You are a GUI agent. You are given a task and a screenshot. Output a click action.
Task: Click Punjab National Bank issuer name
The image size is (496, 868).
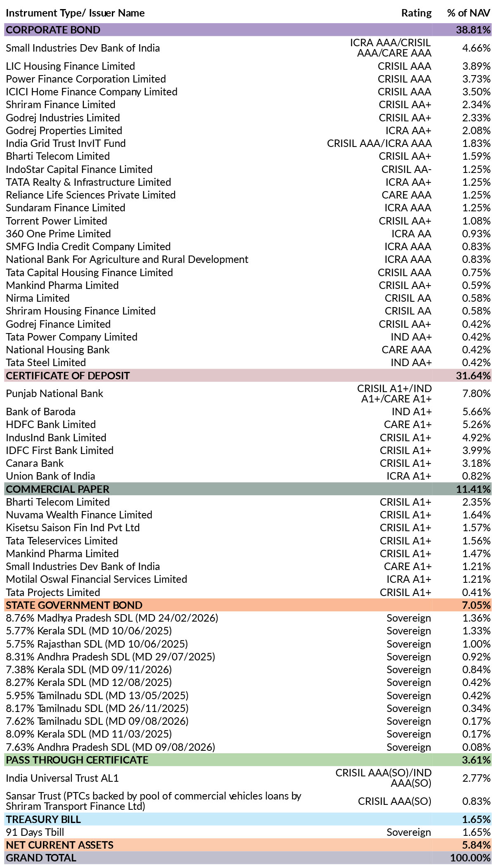coord(54,394)
